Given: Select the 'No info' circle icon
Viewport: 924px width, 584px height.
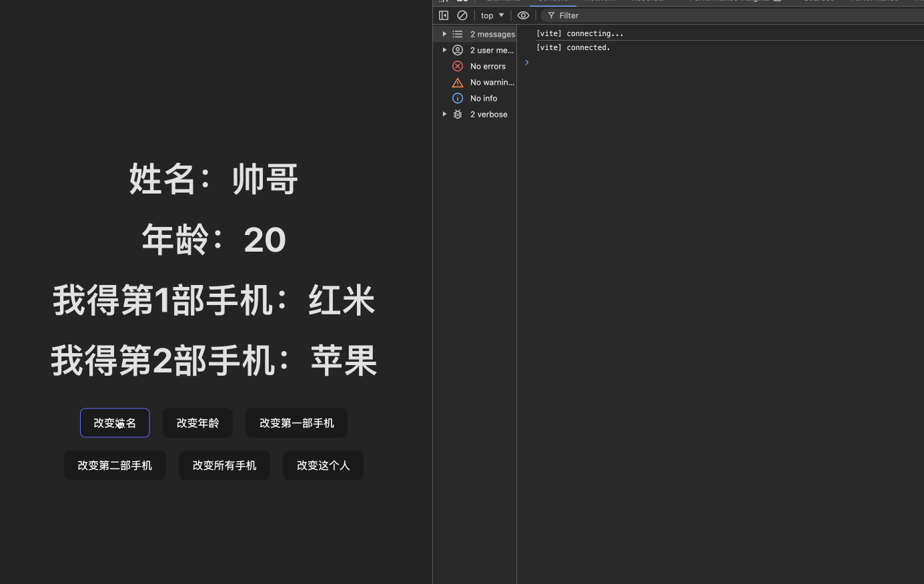Looking at the screenshot, I should pos(458,98).
